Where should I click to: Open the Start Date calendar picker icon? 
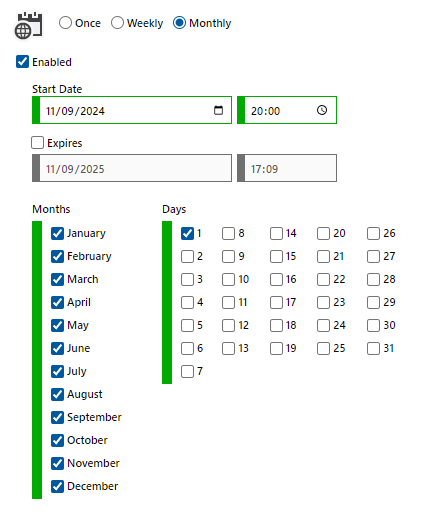(x=218, y=110)
